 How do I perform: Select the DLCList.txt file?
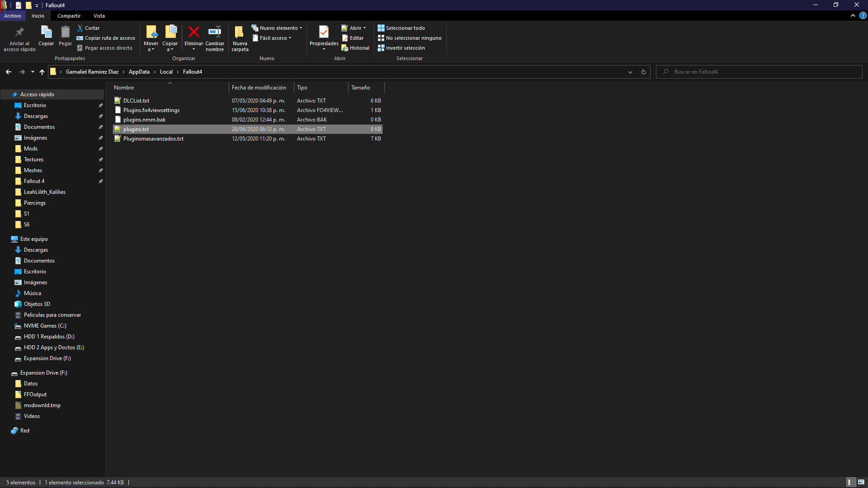pyautogui.click(x=248, y=101)
